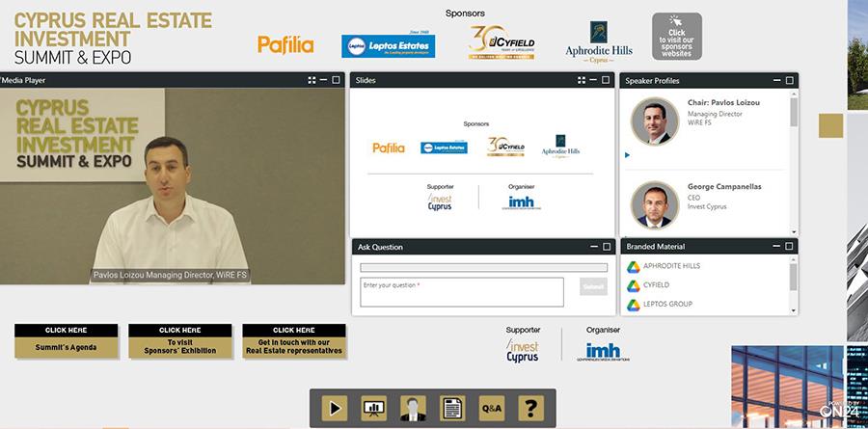The image size is (868, 429).
Task: Click to visit our sponsors websites
Action: (676, 37)
